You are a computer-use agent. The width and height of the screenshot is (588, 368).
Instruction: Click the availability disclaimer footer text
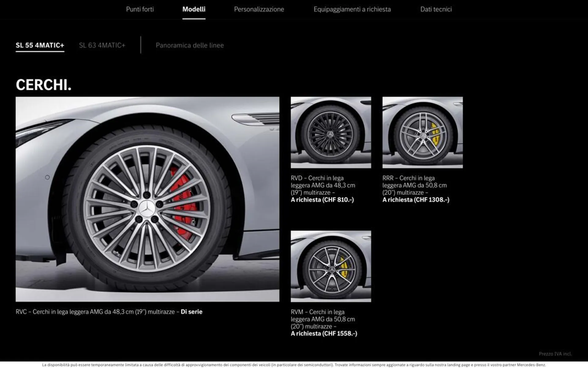294,365
